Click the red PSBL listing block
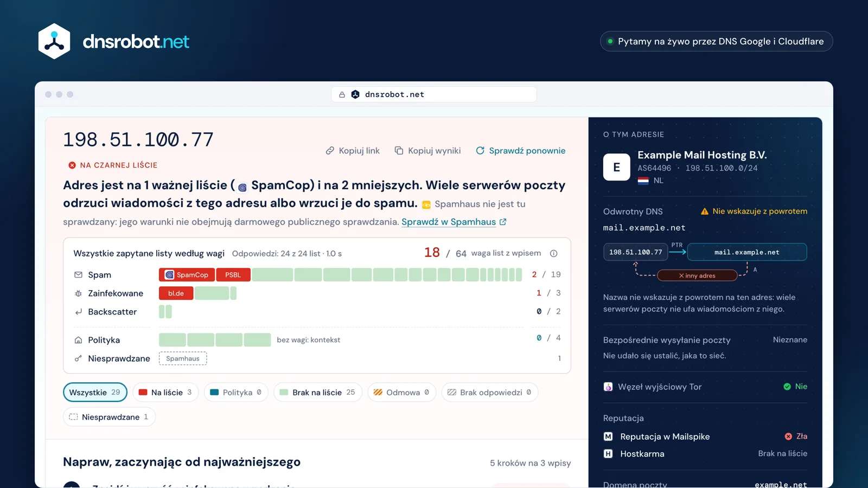The image size is (868, 488). [233, 275]
